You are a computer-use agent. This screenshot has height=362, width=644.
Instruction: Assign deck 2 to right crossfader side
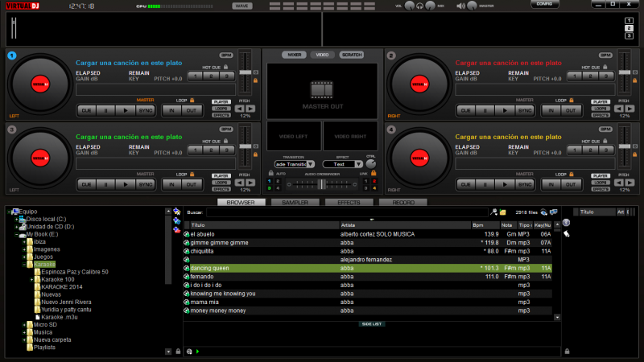tap(374, 181)
